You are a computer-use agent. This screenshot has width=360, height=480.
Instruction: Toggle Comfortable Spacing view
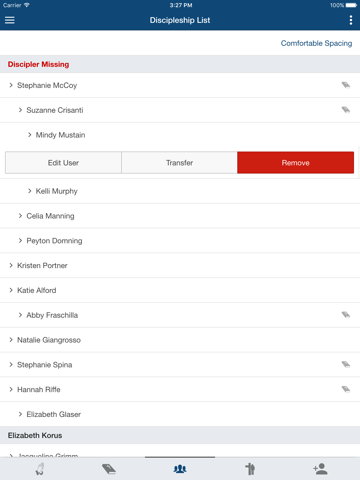(316, 43)
